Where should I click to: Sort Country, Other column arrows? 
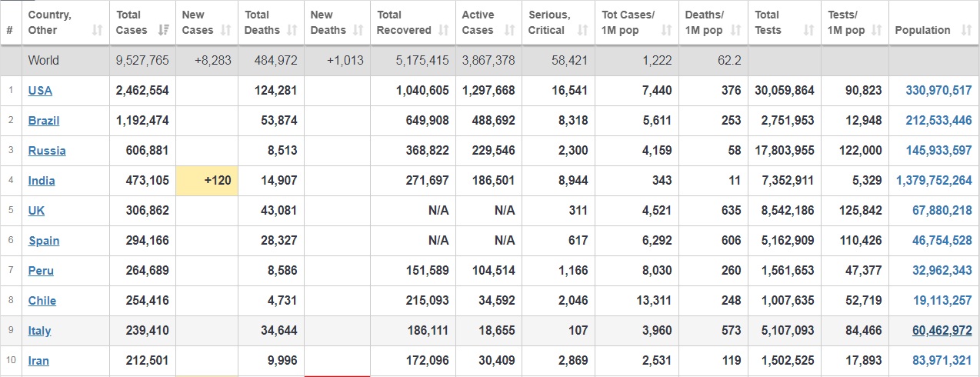(97, 30)
